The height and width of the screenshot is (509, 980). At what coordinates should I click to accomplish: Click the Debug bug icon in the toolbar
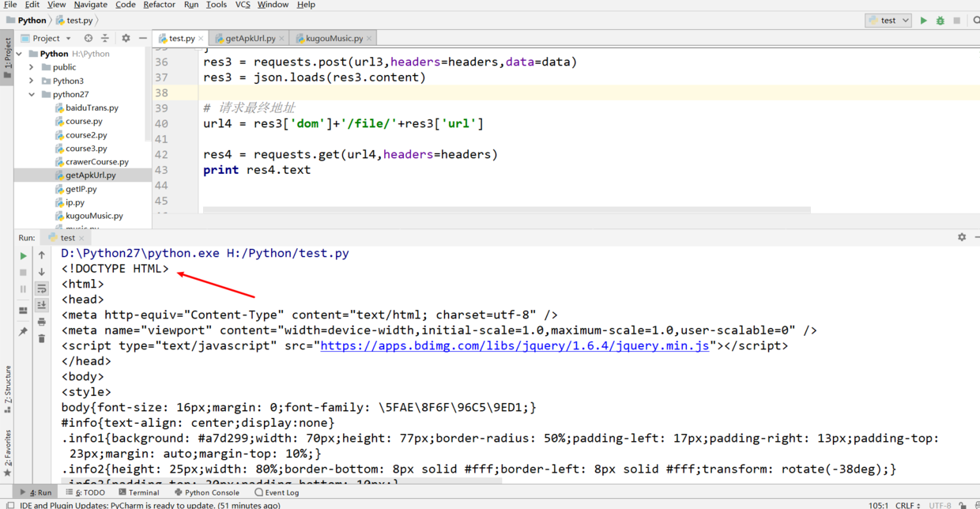click(940, 21)
